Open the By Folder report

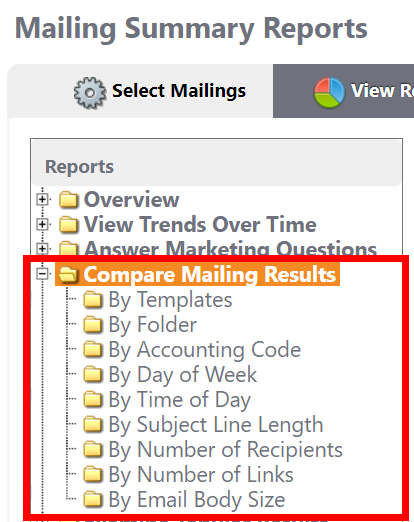tap(153, 325)
